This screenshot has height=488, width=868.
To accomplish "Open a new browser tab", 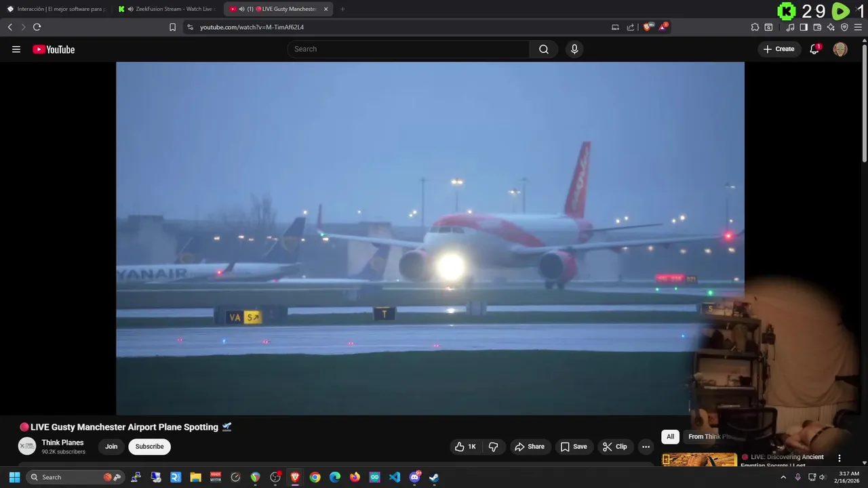I will [342, 9].
